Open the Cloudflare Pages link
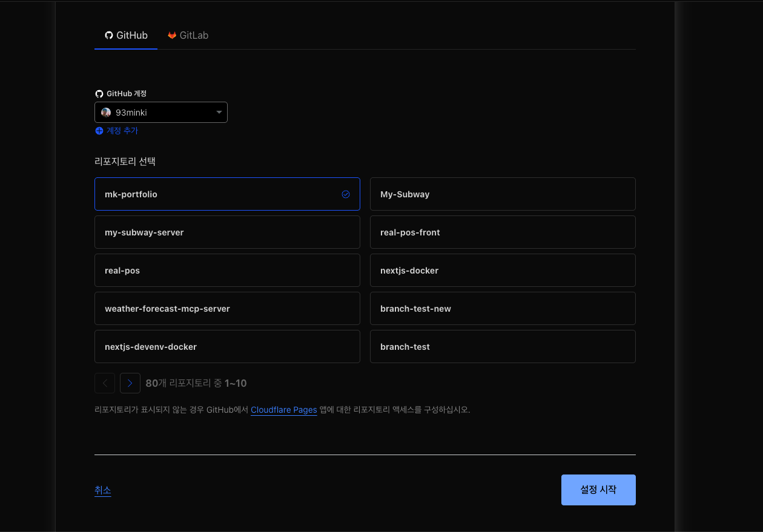The image size is (763, 532). [284, 410]
